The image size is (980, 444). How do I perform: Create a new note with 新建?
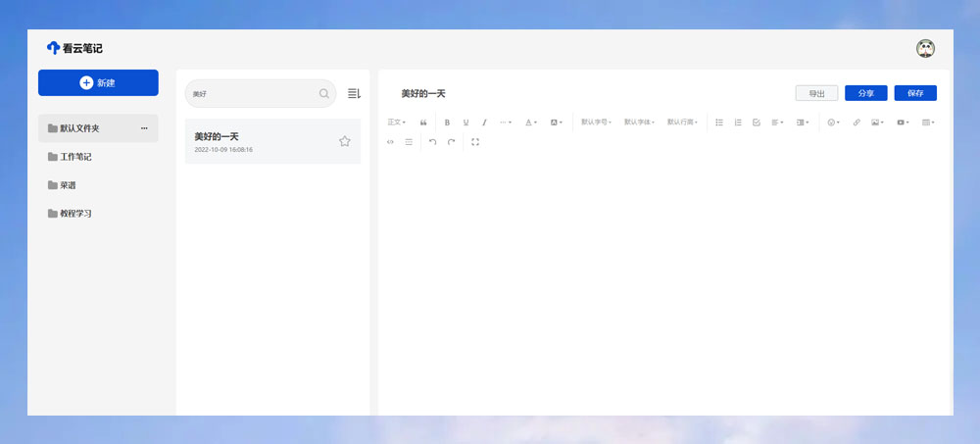[98, 82]
